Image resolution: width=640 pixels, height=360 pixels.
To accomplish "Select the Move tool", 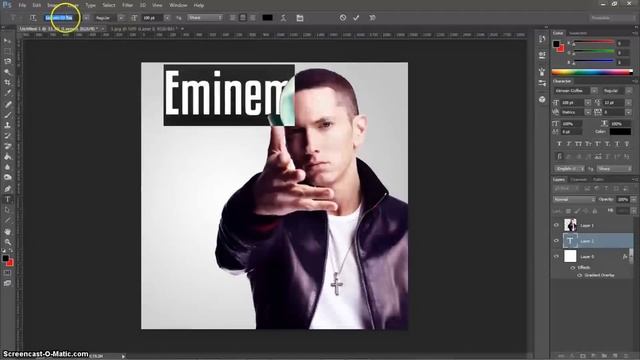I will coord(7,41).
